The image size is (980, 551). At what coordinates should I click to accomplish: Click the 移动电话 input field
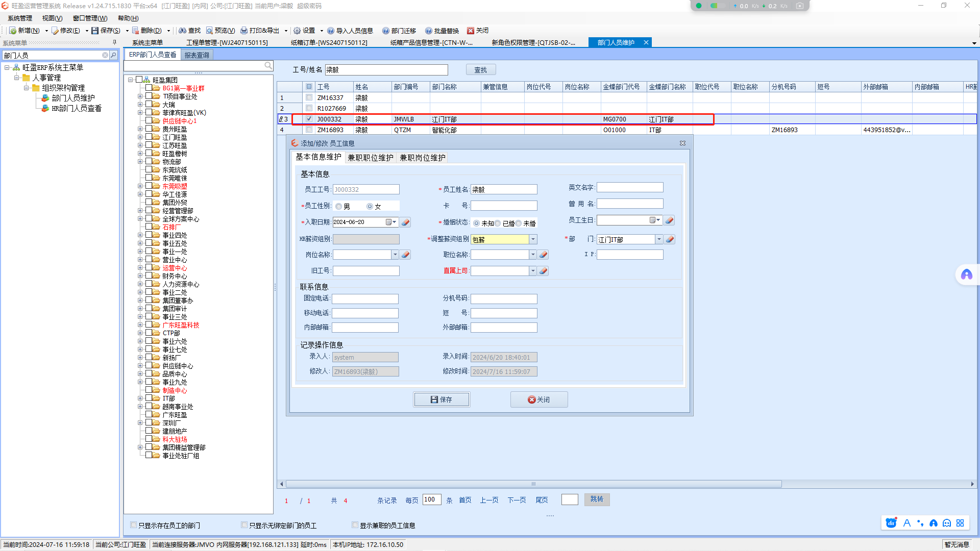(365, 313)
